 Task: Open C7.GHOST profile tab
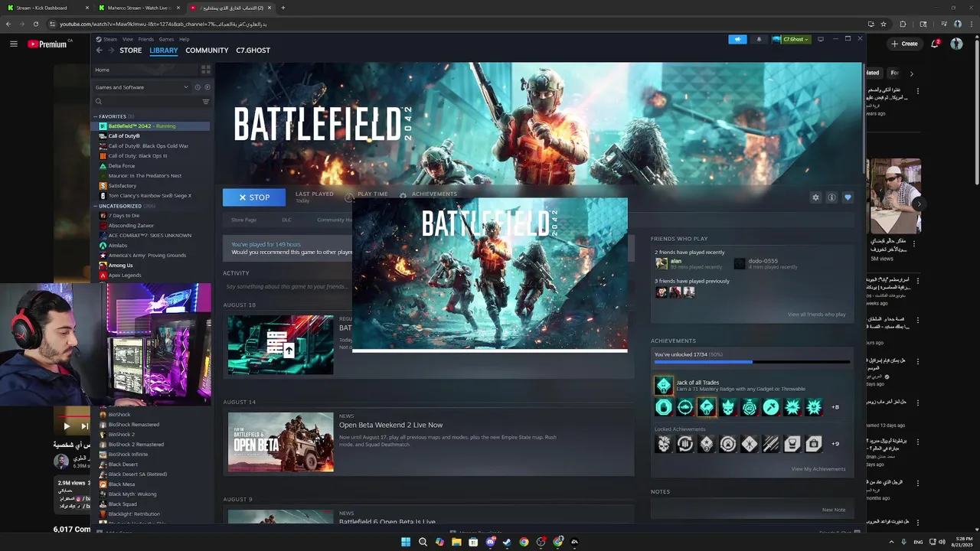[253, 51]
